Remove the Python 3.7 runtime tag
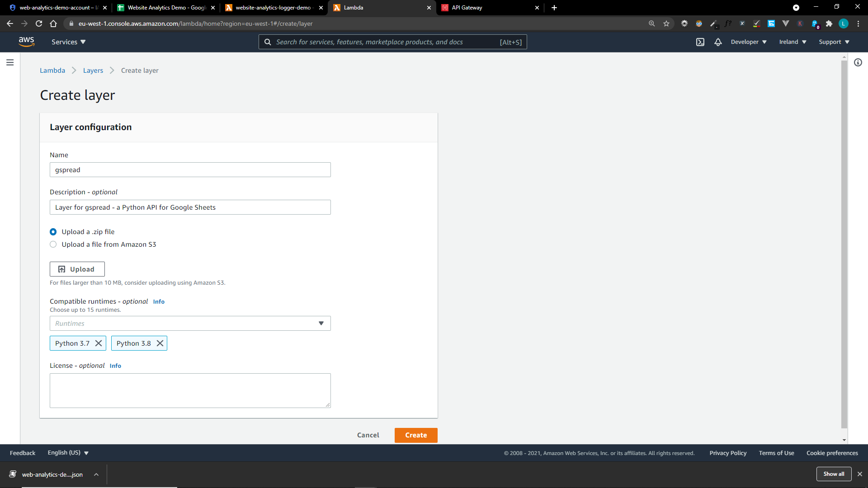Viewport: 868px width, 488px height. [99, 343]
